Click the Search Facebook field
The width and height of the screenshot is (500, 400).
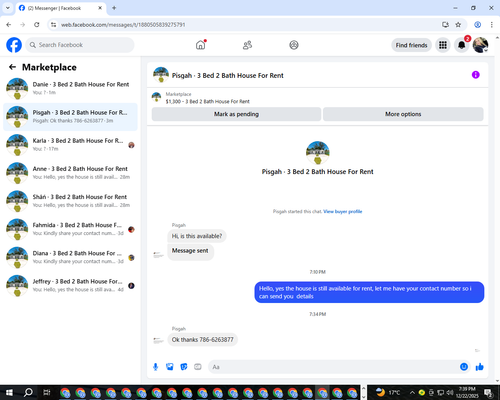(x=80, y=45)
